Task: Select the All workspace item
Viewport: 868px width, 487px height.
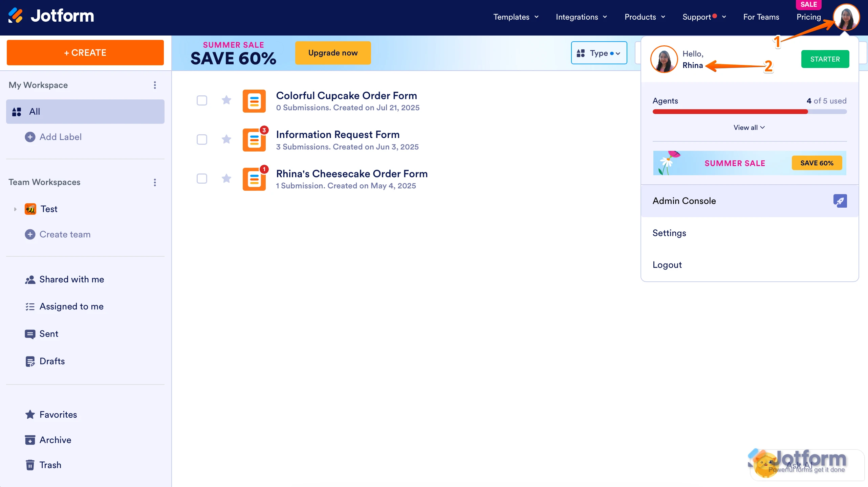Action: click(85, 112)
